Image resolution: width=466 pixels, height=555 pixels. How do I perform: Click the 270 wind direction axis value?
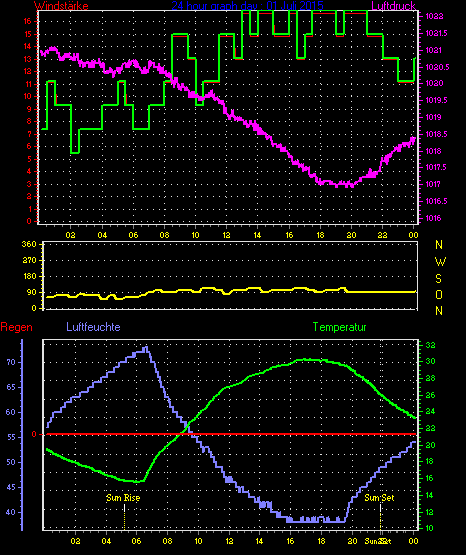(x=29, y=261)
